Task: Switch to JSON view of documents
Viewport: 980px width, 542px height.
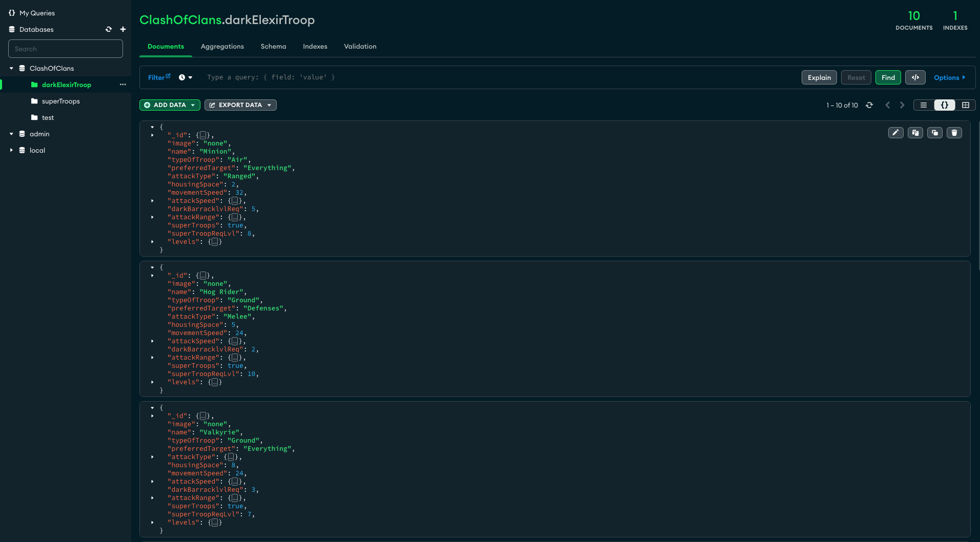Action: tap(944, 105)
